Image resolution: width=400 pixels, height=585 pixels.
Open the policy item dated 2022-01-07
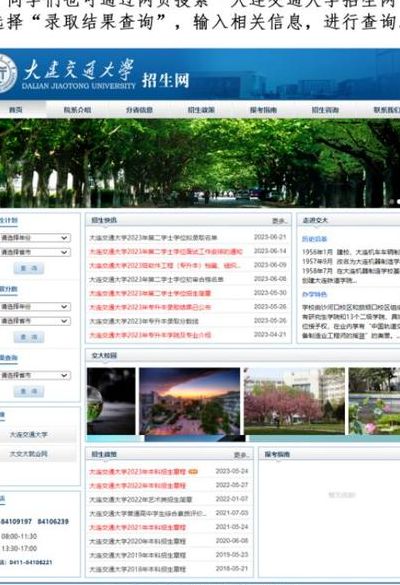(x=141, y=500)
